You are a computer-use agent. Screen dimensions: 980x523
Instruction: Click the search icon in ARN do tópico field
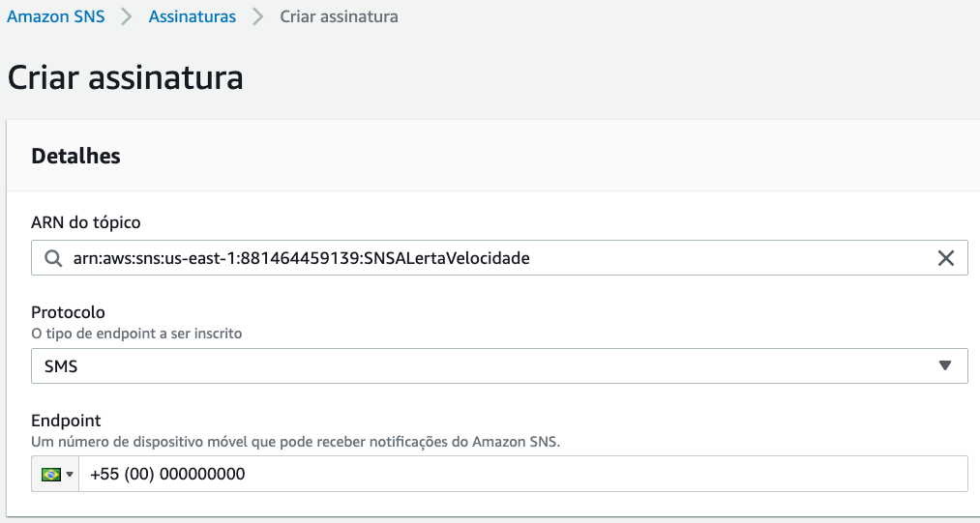[x=54, y=258]
